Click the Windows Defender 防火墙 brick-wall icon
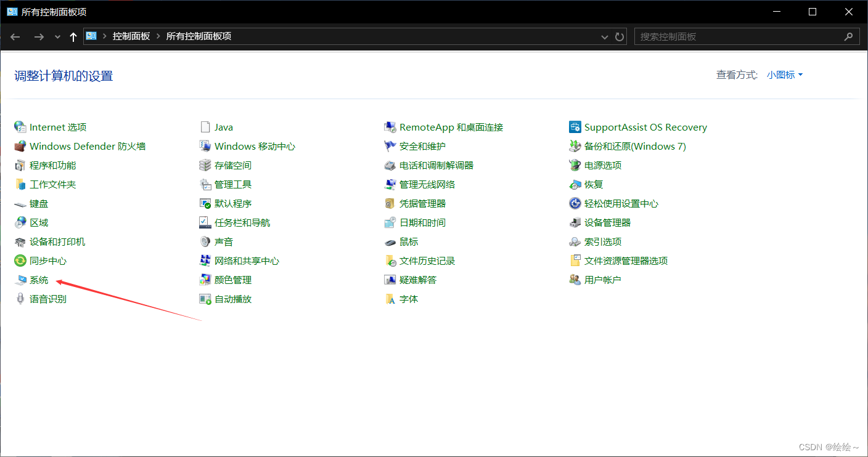This screenshot has height=457, width=868. 20,146
